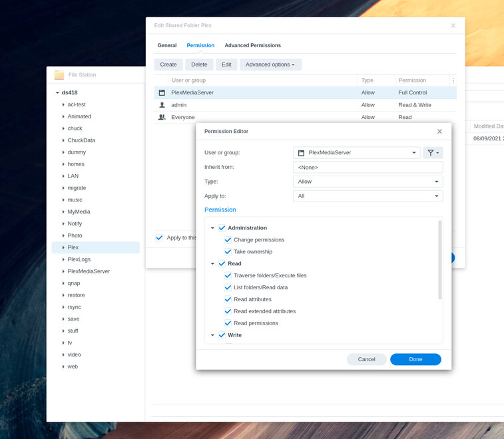Expand the homes folder arrow

(63, 164)
